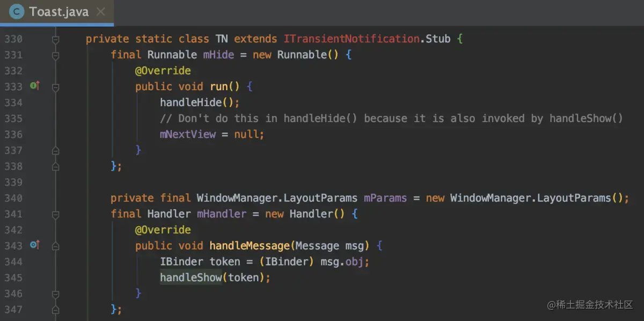
Task: Click highlighted handleShow call on line 345
Action: 191,278
